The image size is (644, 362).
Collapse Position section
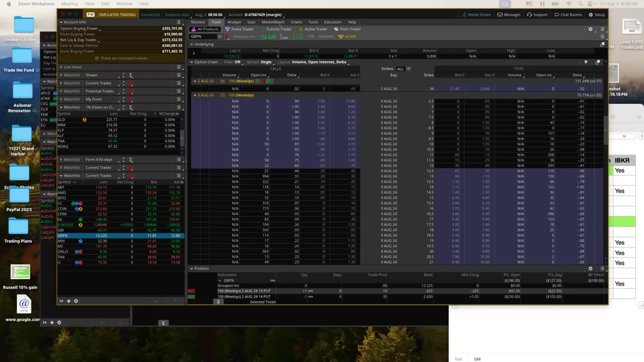pyautogui.click(x=192, y=268)
